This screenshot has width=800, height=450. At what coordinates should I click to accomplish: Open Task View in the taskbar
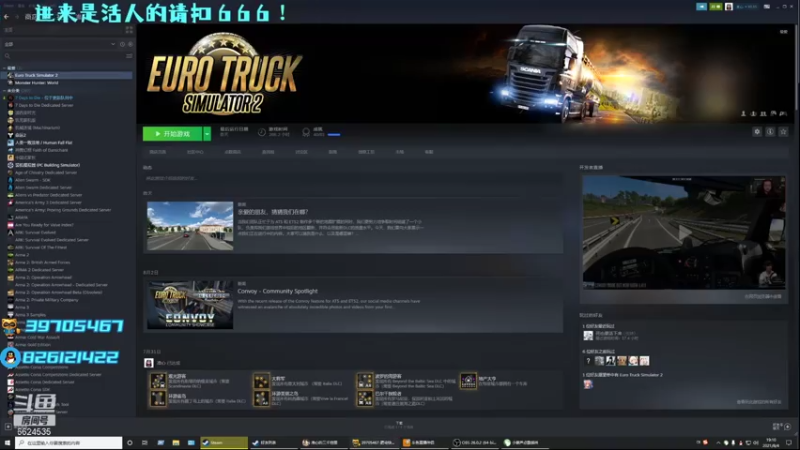(x=145, y=442)
